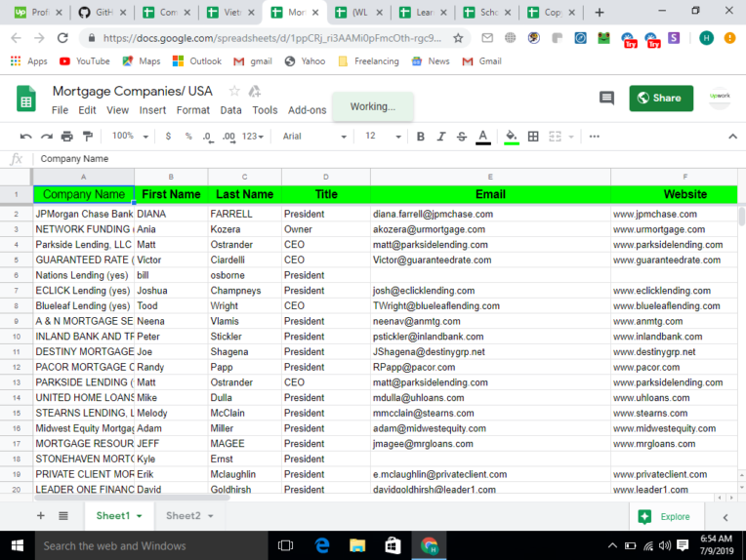746x560 pixels.
Task: Open Sheet1 tab dropdown arrow
Action: (140, 516)
